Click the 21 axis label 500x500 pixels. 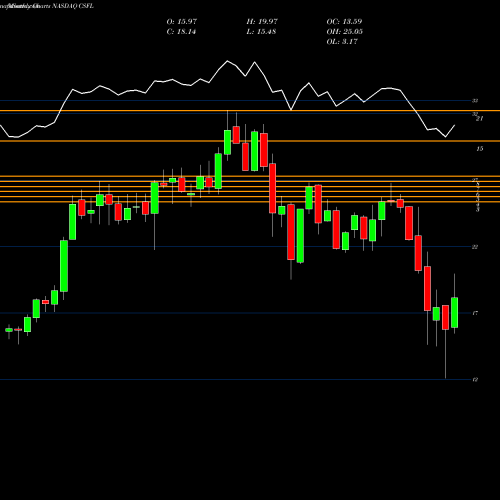pos(479,119)
